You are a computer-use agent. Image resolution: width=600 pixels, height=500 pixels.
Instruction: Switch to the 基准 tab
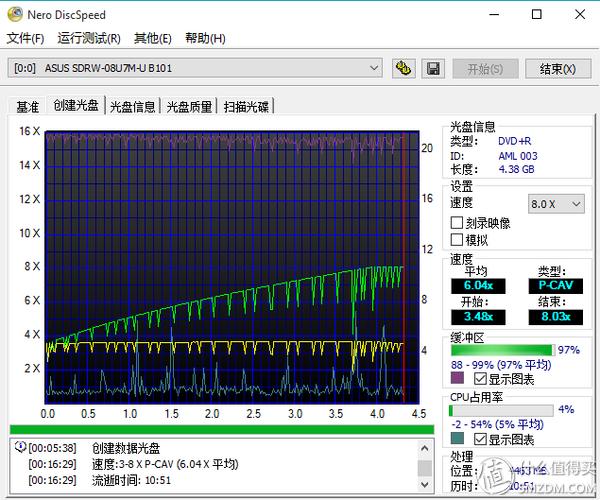27,106
